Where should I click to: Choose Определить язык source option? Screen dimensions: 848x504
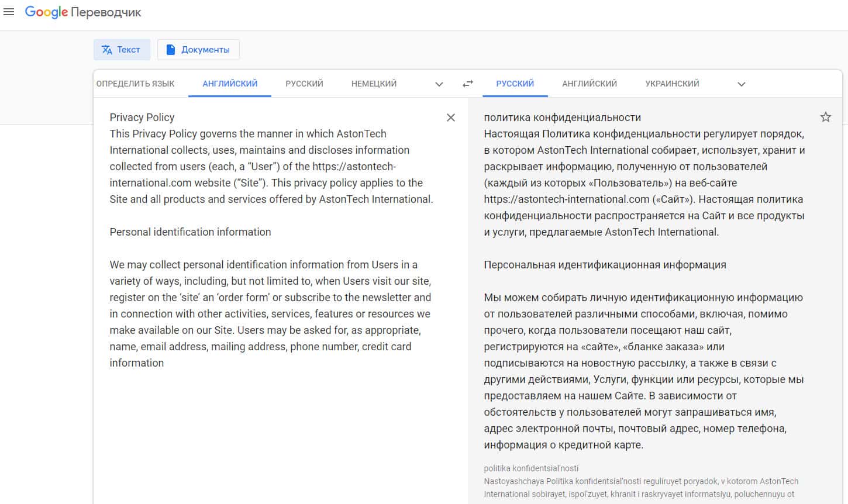pos(136,84)
